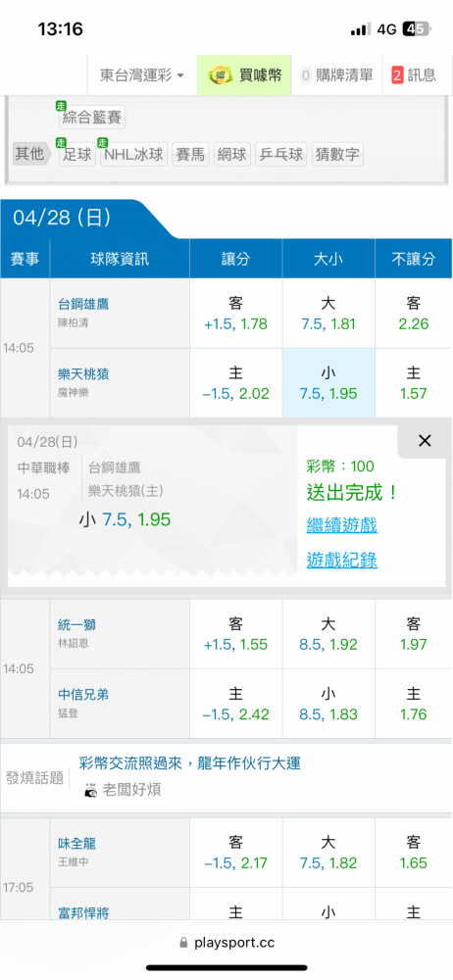The width and height of the screenshot is (453, 980).
Task: Click the red message count badge
Action: 397,75
